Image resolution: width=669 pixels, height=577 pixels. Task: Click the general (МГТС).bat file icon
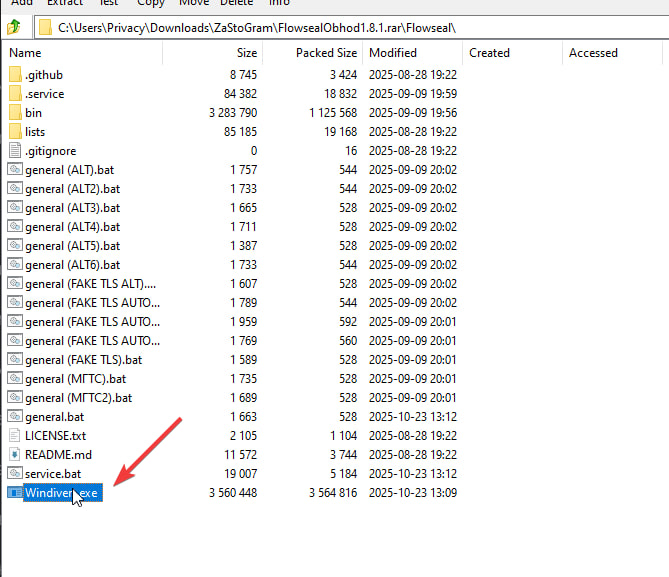[x=15, y=379]
